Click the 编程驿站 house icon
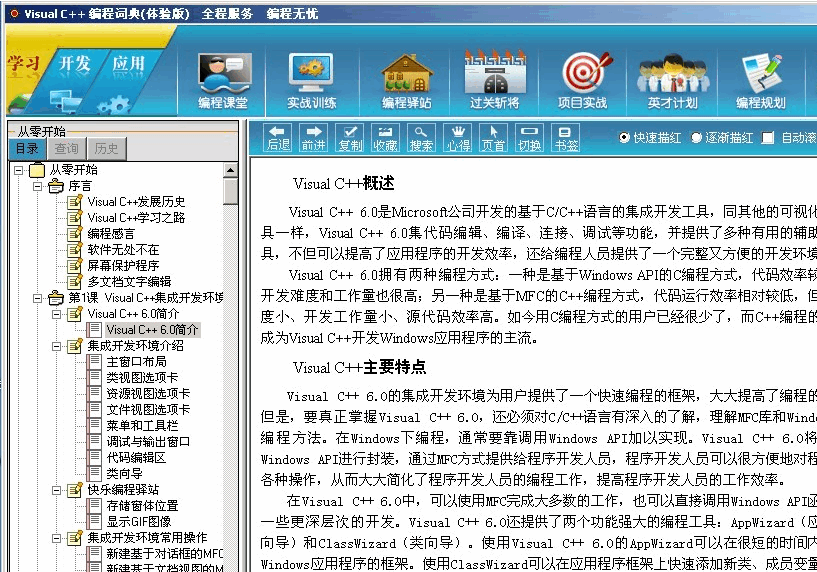 406,80
